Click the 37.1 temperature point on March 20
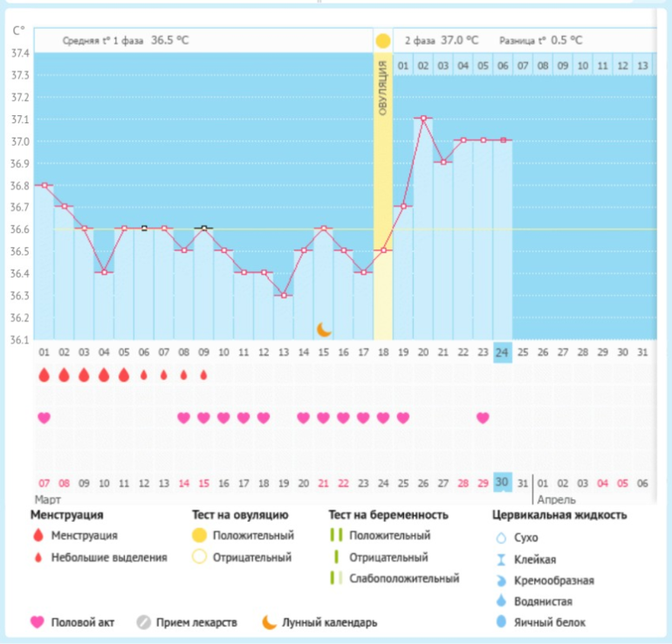This screenshot has width=672, height=644. 423,119
